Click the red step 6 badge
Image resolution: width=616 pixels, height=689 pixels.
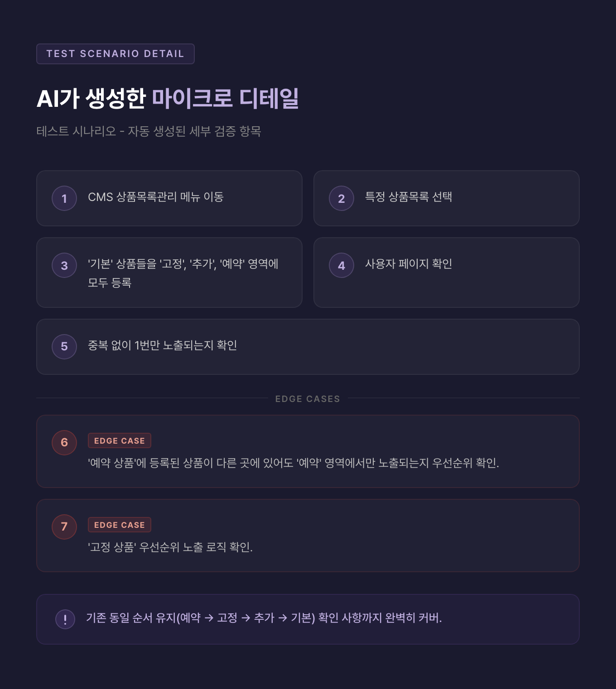pos(64,443)
